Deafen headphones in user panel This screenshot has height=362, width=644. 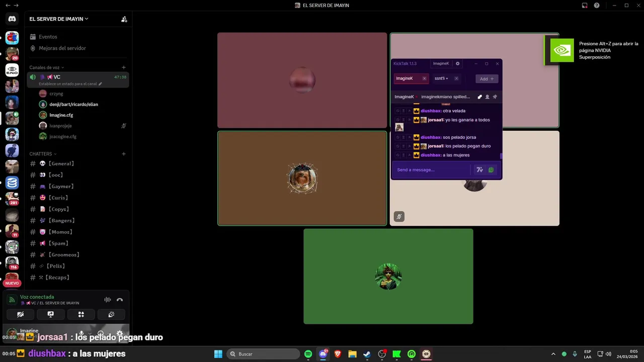pos(101,333)
